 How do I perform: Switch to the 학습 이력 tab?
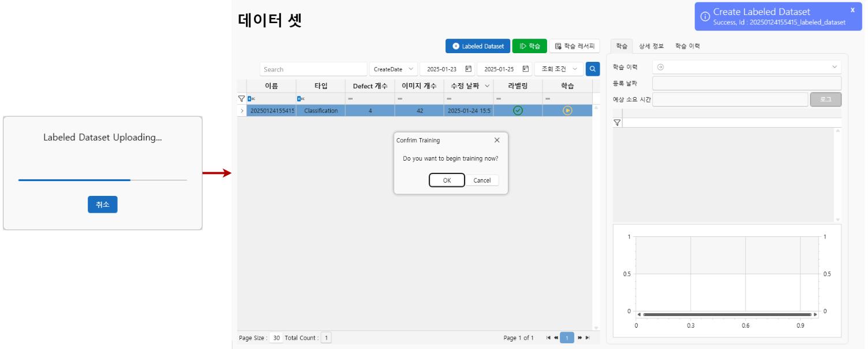pos(687,46)
